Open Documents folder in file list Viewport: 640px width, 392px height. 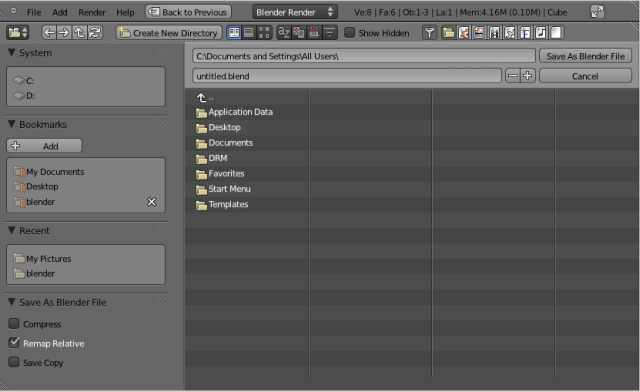click(224, 143)
